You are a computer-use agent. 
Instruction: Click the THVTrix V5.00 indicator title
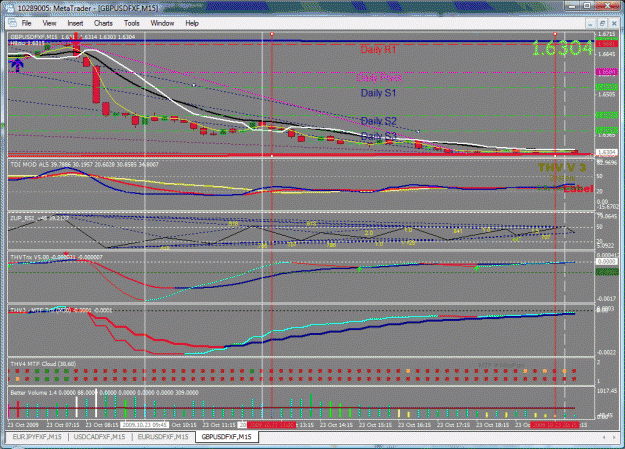pos(56,257)
